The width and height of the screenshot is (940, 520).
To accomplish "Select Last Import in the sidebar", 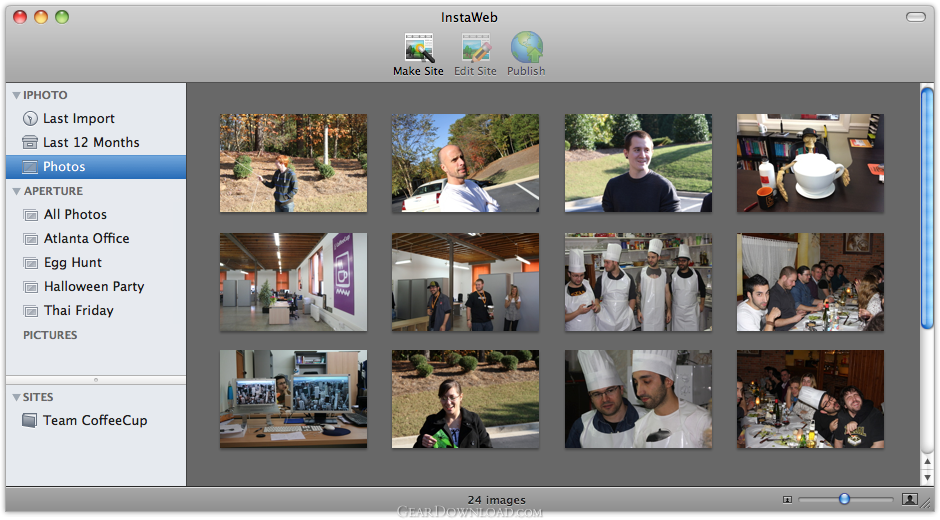I will tap(96, 119).
